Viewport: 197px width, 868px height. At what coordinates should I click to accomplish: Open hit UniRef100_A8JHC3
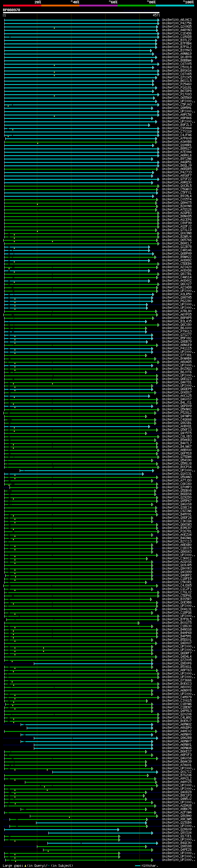[177, 20]
